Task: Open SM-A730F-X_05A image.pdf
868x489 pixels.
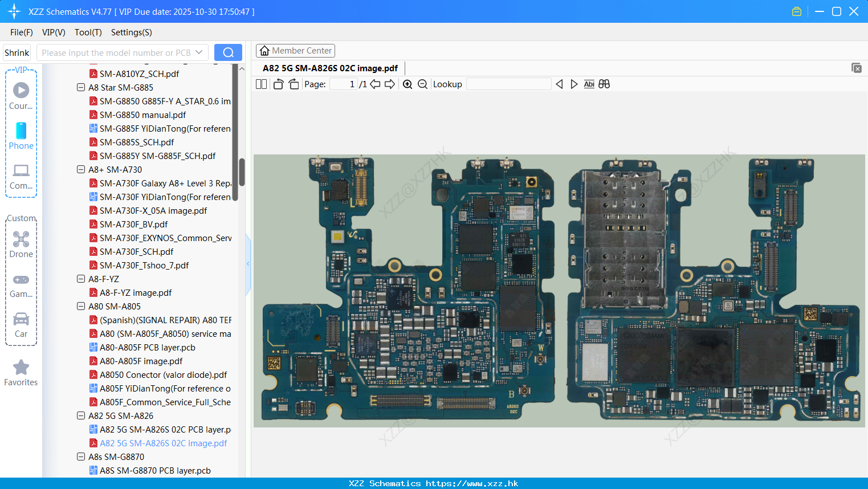Action: coord(153,210)
